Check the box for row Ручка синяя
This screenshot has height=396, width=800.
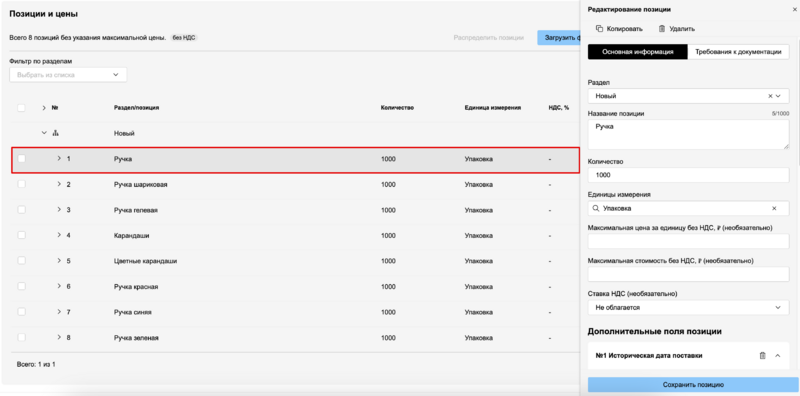point(21,312)
